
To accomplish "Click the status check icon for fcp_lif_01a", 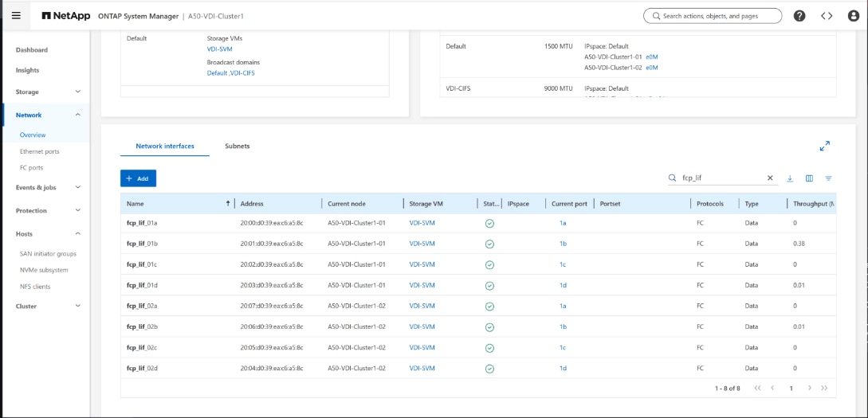I will coord(489,224).
